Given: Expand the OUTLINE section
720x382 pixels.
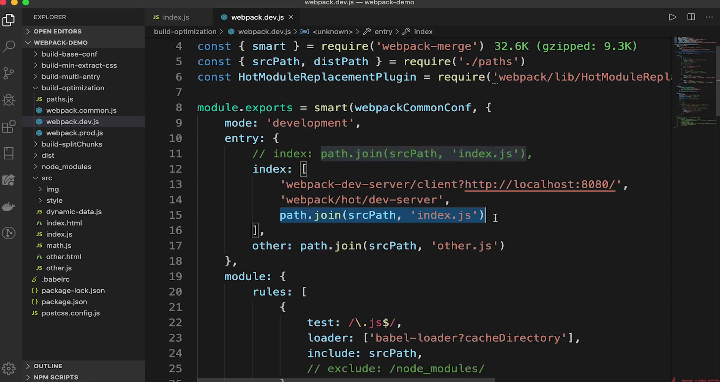Looking at the screenshot, I should [x=84, y=366].
